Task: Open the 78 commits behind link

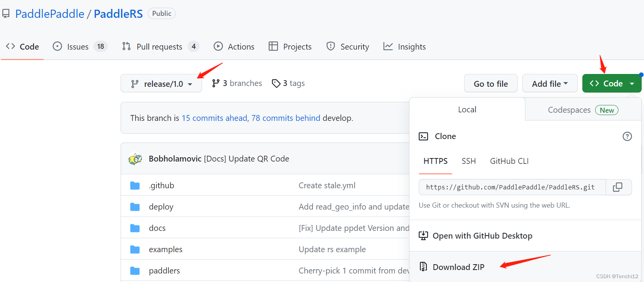Action: point(286,118)
